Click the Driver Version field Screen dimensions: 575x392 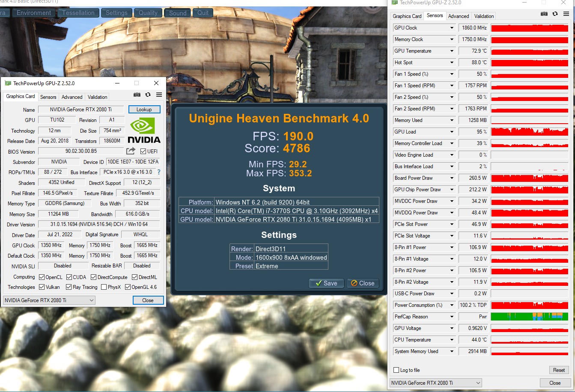pyautogui.click(x=99, y=224)
